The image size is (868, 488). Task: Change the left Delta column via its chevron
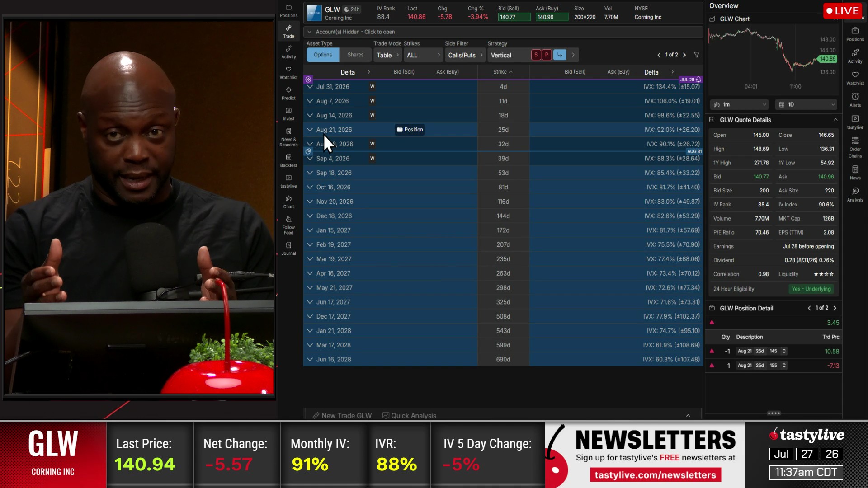pos(369,72)
